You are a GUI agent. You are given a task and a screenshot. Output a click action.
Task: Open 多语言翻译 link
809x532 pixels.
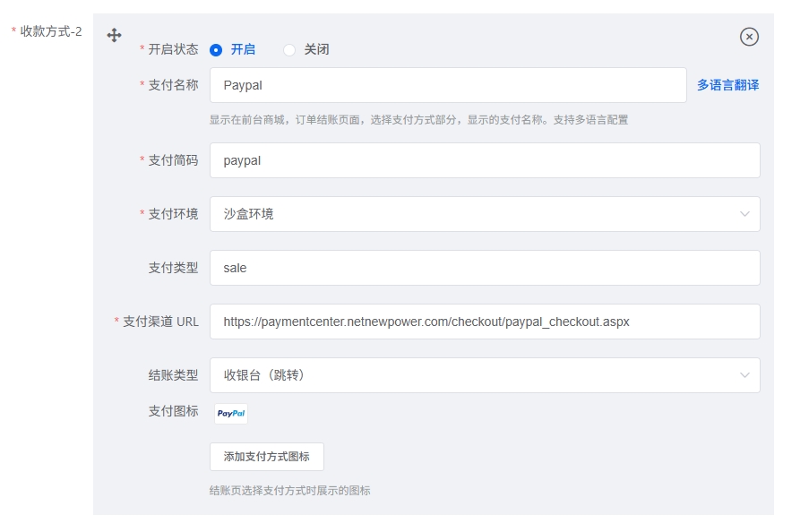[x=728, y=85]
